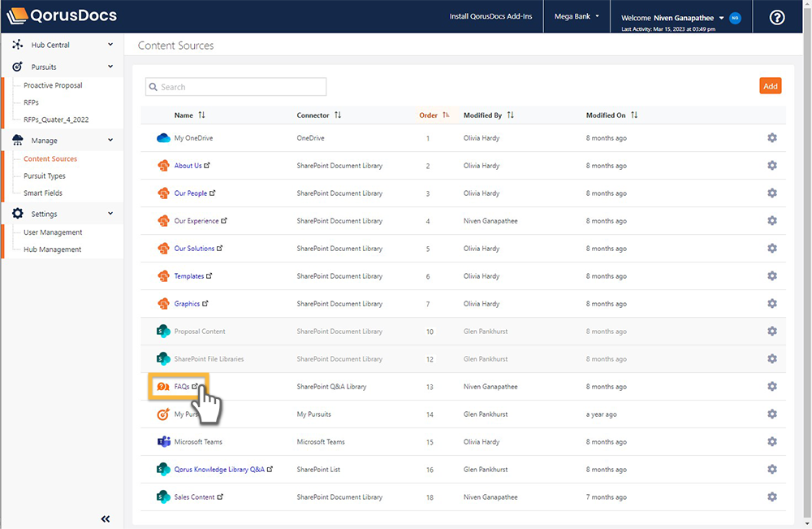Viewport: 812px width, 529px height.
Task: Click external link icon next to About Us
Action: [x=207, y=166]
